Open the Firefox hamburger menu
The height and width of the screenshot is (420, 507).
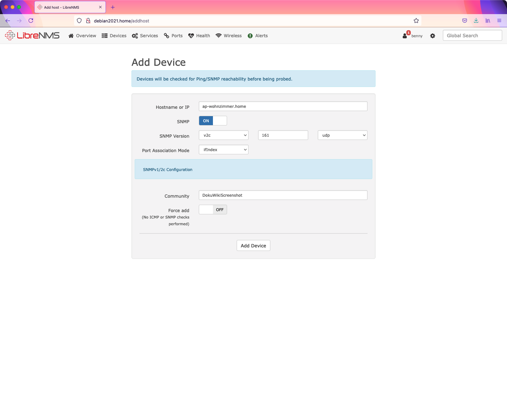pos(499,21)
